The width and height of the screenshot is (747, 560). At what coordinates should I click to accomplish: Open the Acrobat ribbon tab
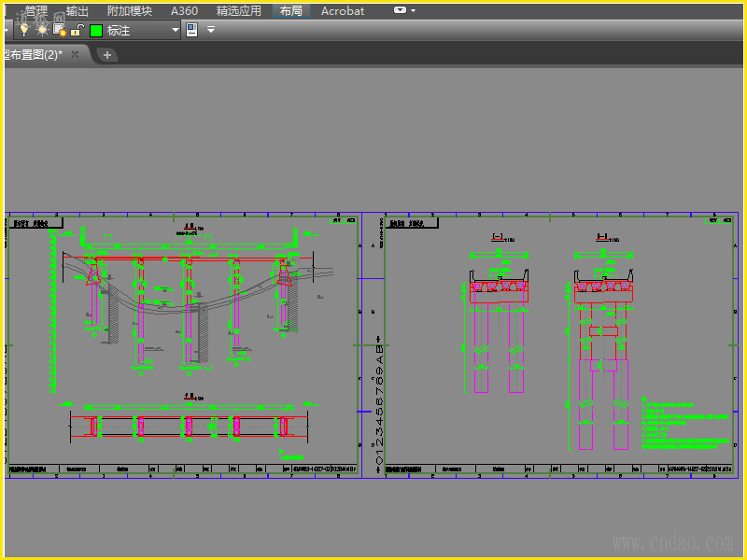[x=343, y=10]
